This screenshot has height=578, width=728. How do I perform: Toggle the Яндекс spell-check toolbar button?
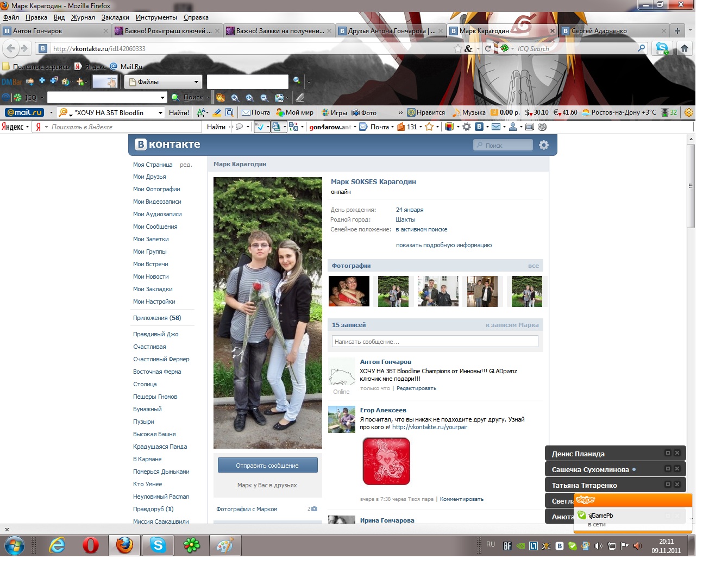click(259, 127)
